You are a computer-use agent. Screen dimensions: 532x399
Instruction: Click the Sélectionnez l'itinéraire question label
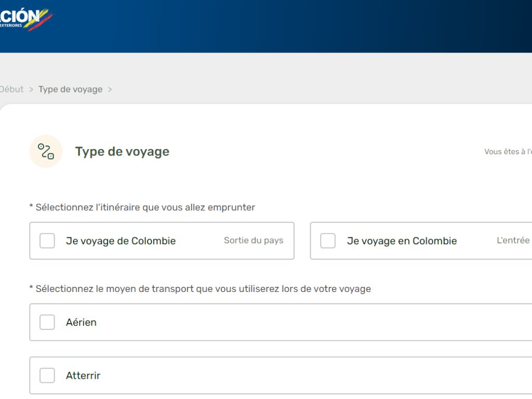click(142, 207)
